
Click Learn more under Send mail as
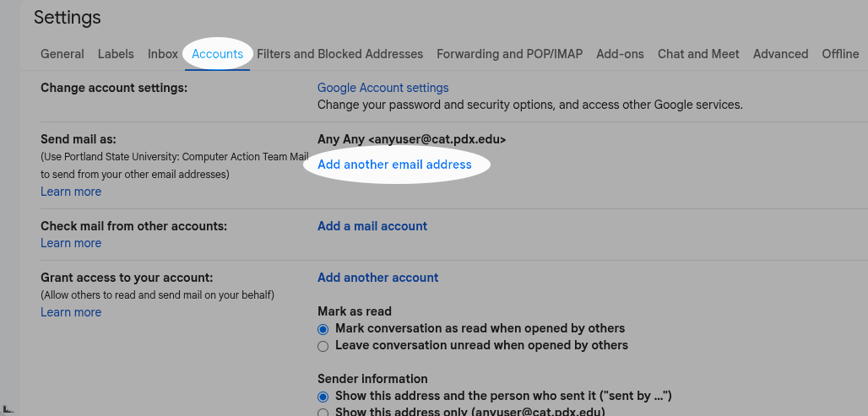point(71,192)
